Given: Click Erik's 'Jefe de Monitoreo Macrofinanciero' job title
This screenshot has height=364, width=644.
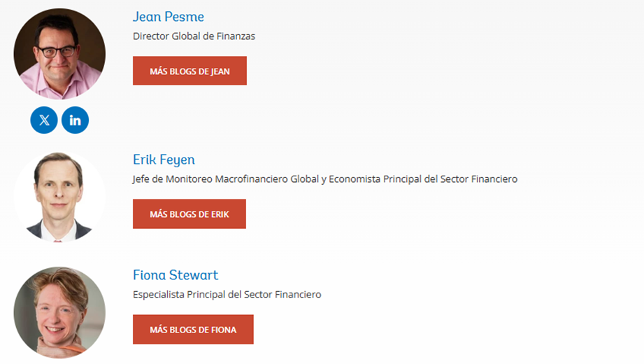Looking at the screenshot, I should (324, 179).
